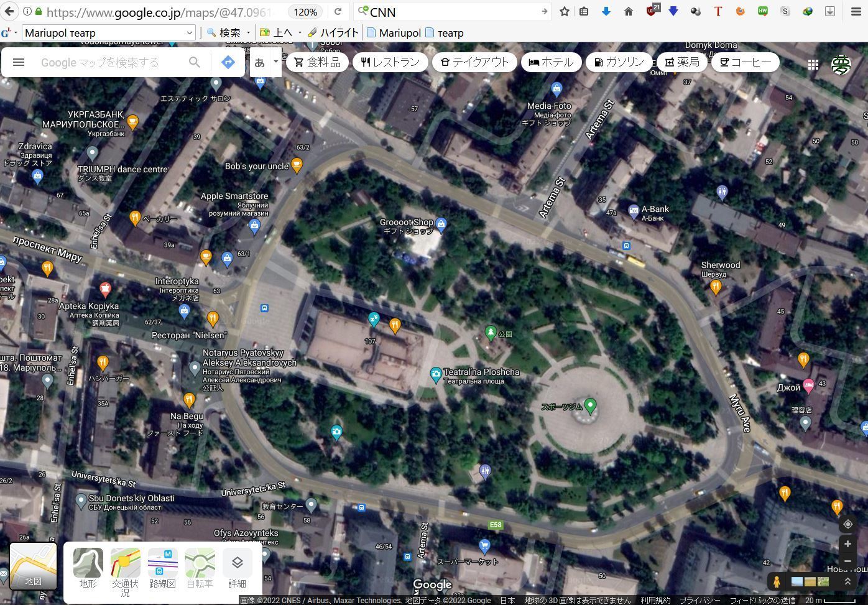Click the search magnifier in Maps search box
Viewport: 868px width, 605px height.
[x=195, y=62]
